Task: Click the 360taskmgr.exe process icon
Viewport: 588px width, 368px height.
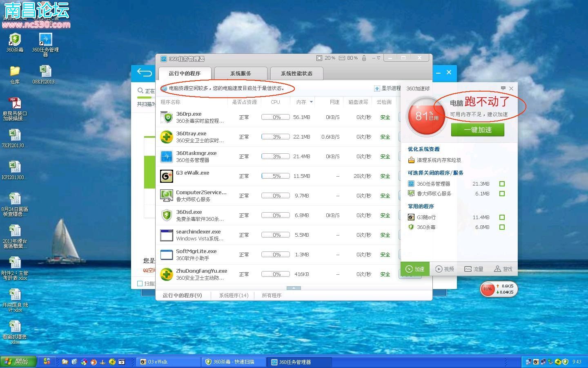Action: [167, 157]
